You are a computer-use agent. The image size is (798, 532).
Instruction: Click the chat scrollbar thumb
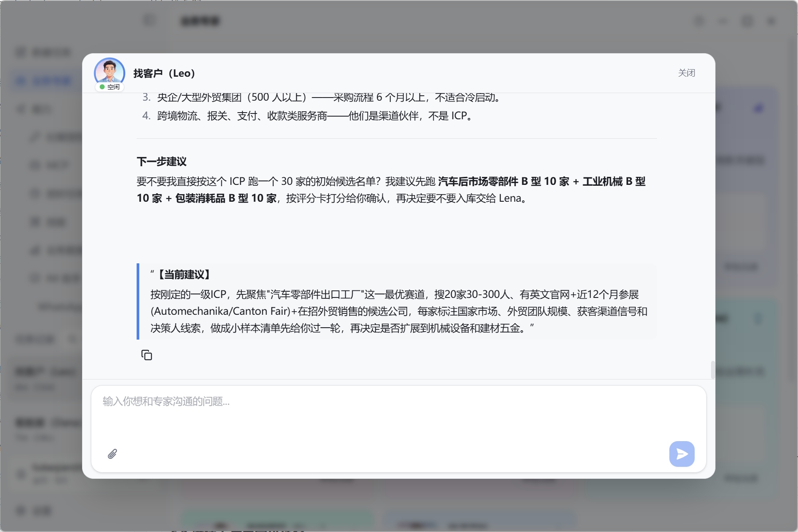click(x=712, y=370)
